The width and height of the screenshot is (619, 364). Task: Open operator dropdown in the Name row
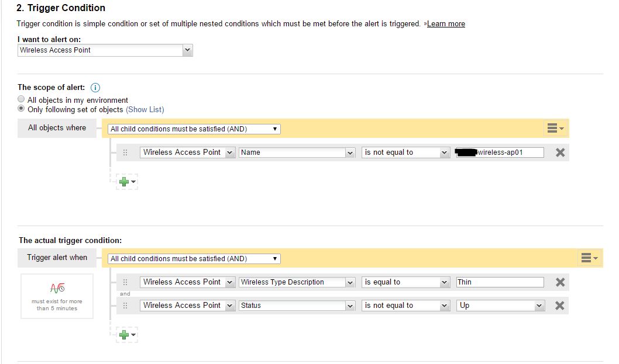[405, 152]
